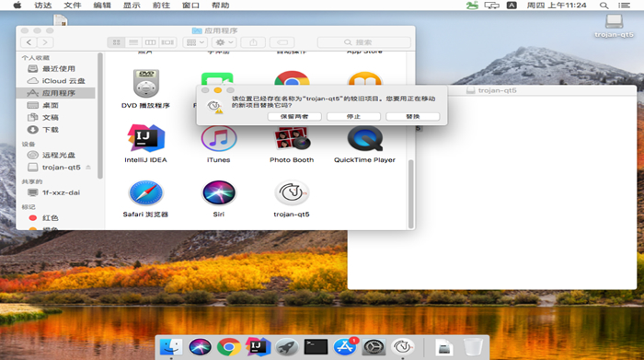Click Finder icon in the Dock

pos(171,347)
